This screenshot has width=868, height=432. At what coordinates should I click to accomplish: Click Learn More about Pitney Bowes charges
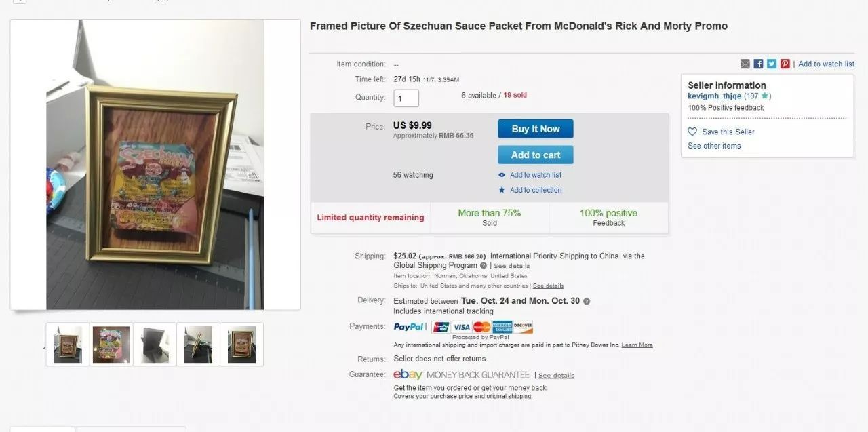[637, 345]
